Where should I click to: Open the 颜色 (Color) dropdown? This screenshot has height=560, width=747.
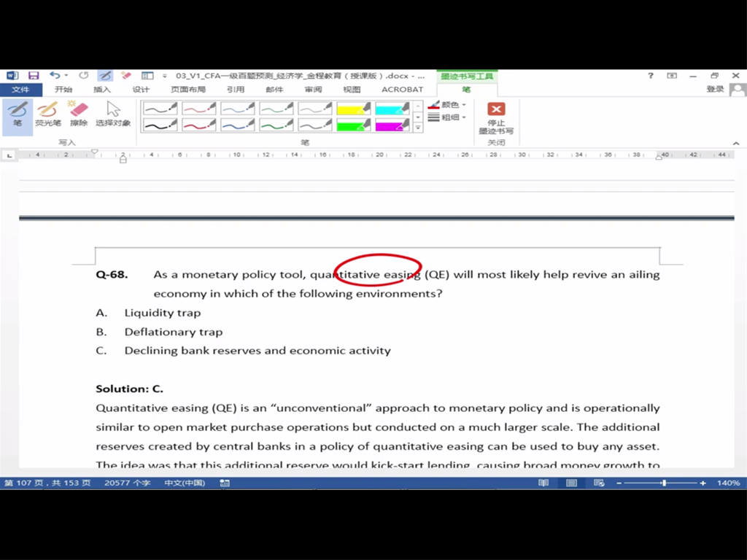click(x=447, y=105)
